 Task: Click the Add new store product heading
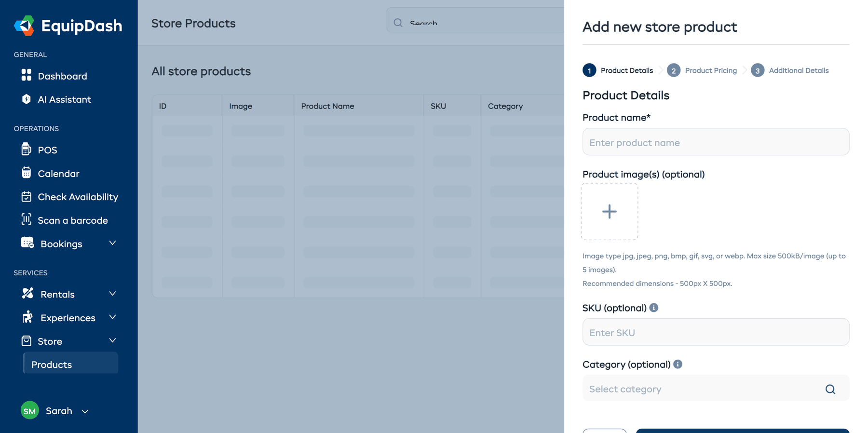click(660, 27)
